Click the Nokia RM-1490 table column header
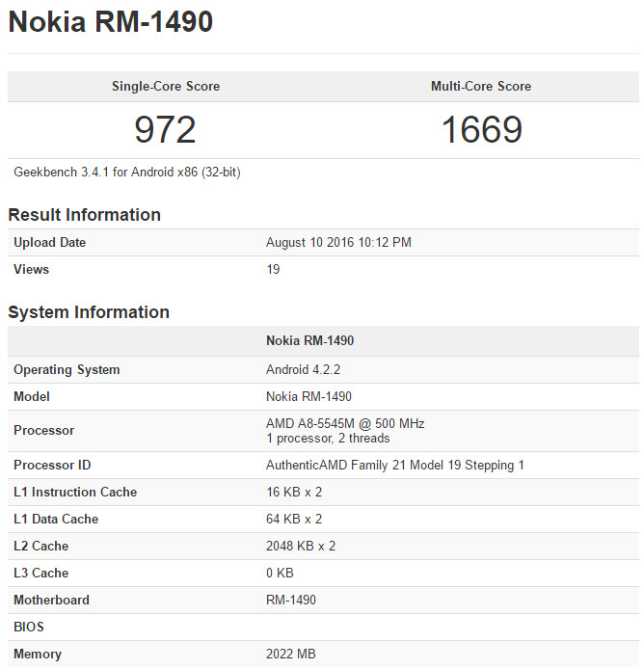Image resolution: width=644 pixels, height=669 pixels. pos(309,341)
